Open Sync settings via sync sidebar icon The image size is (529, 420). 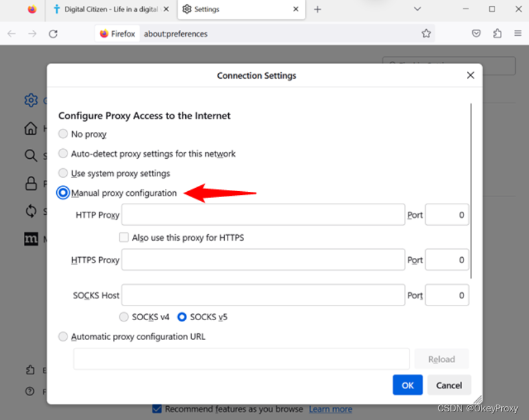pos(30,211)
